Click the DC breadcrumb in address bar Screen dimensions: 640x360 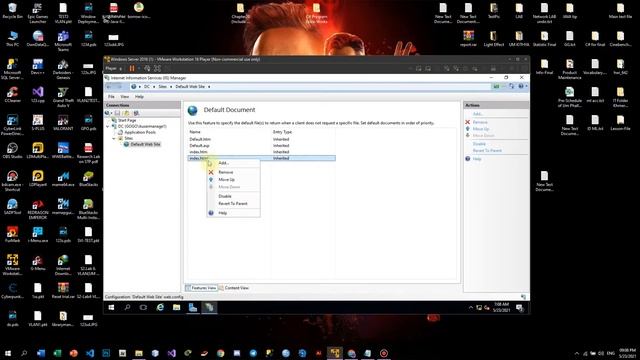coord(147,87)
